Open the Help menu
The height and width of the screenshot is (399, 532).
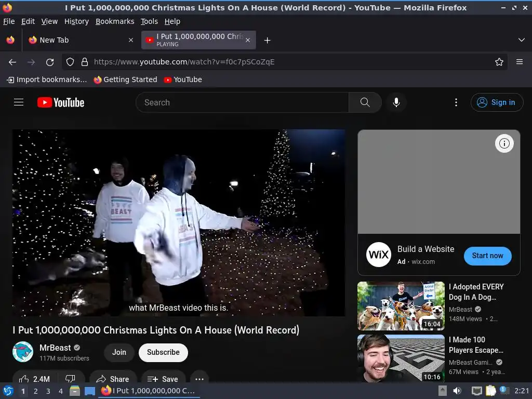172,21
